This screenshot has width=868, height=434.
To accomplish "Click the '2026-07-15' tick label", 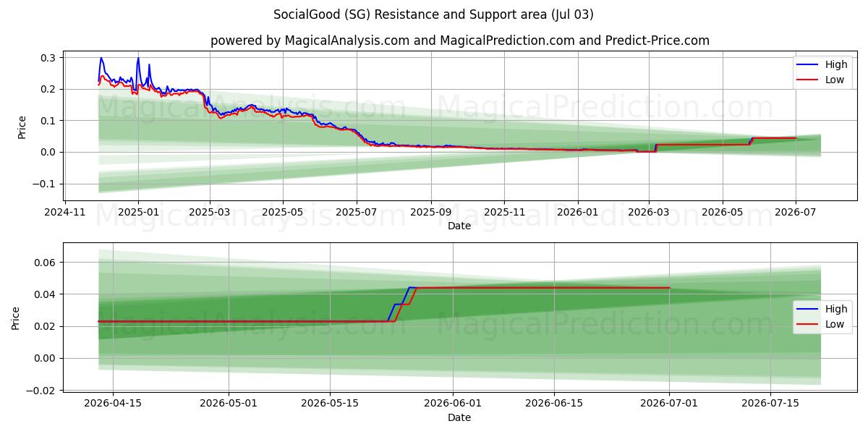I will (771, 404).
